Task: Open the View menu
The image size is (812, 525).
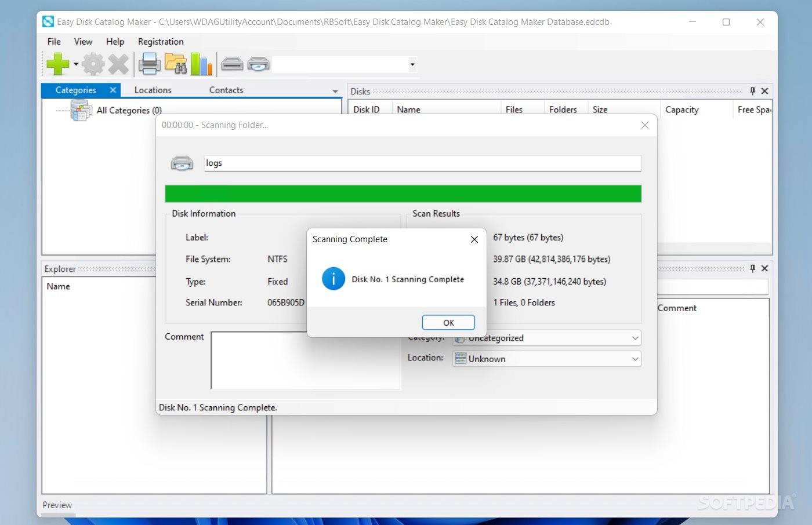Action: click(x=83, y=42)
